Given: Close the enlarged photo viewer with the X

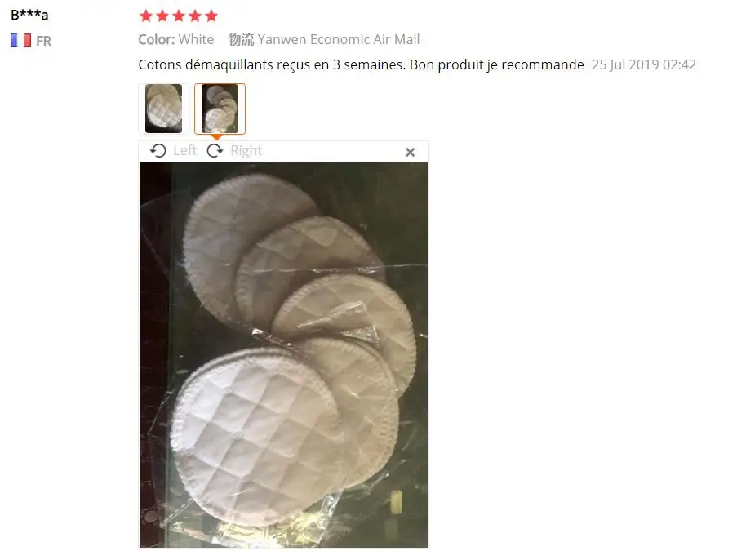Looking at the screenshot, I should [410, 152].
